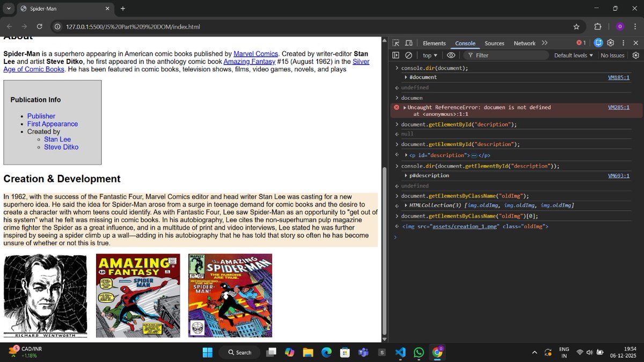This screenshot has height=362, width=644.
Task: Open DevTools settings gear
Action: coord(611,43)
